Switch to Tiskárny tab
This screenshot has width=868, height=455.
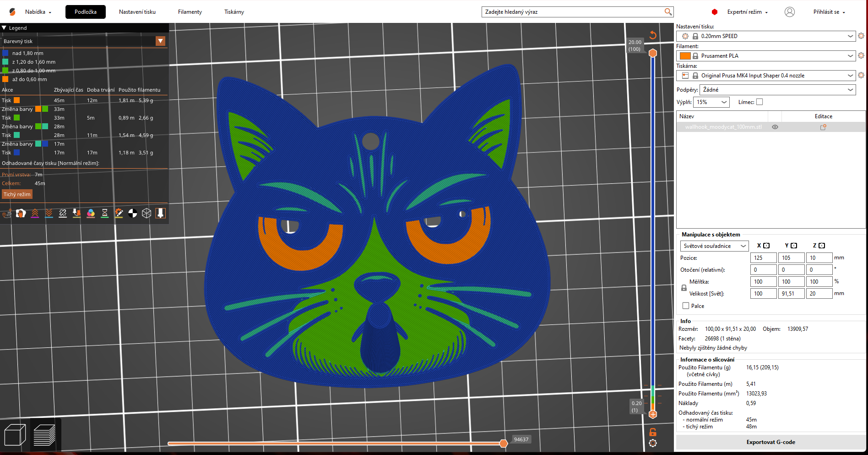point(234,12)
